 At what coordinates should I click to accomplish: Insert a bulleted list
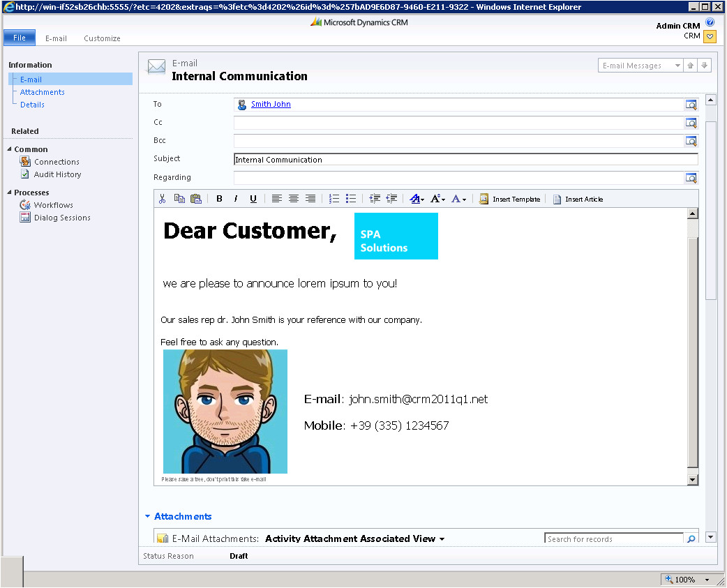[x=351, y=199]
